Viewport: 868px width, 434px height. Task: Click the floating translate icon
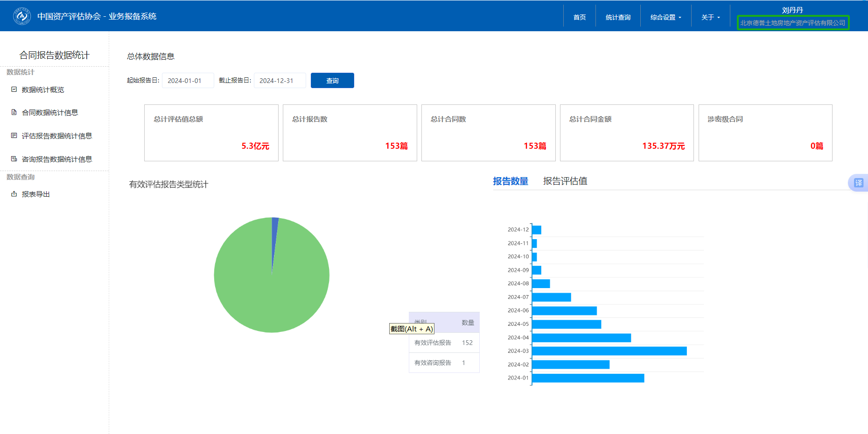(x=858, y=183)
